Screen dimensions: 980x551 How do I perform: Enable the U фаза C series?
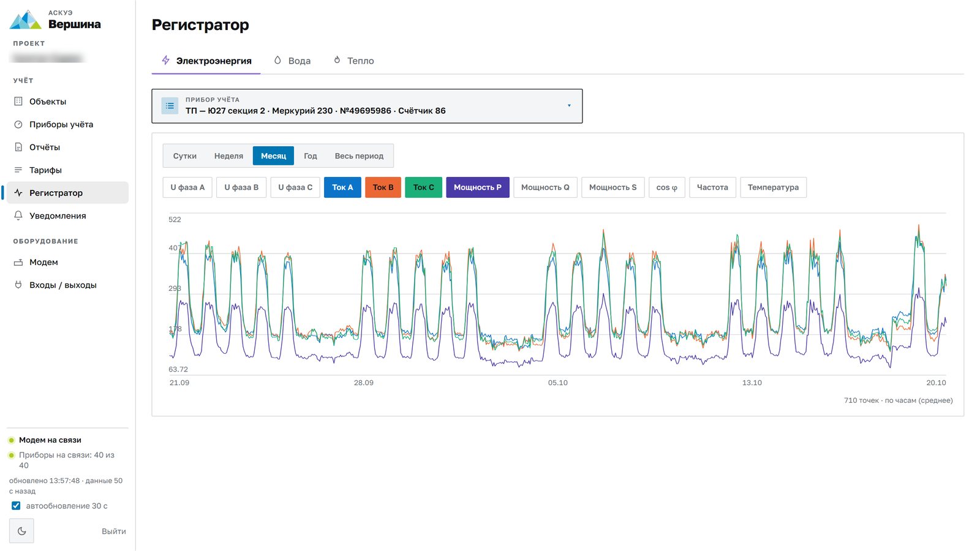click(x=295, y=187)
